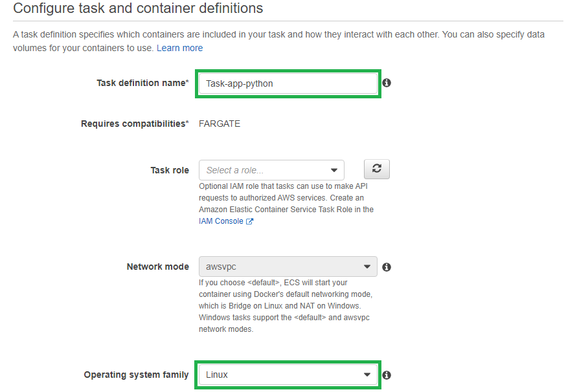Expand the Network mode awsvpc dropdown
The image size is (577, 392).
pos(288,267)
